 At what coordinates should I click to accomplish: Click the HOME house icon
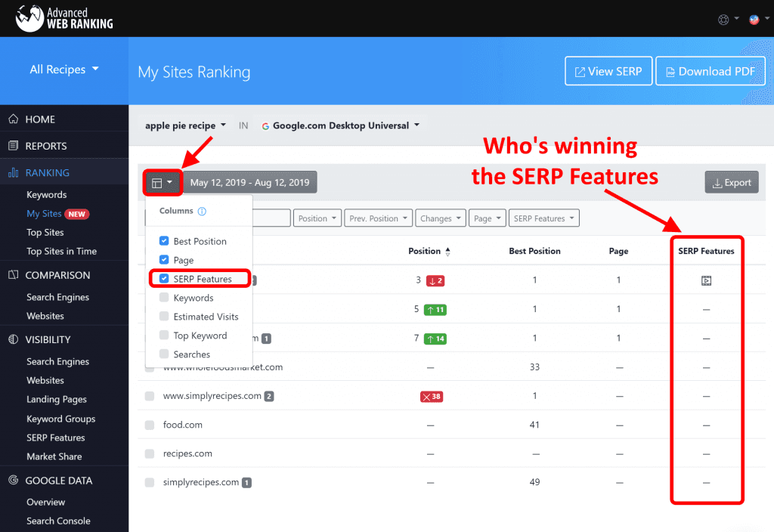pos(14,119)
